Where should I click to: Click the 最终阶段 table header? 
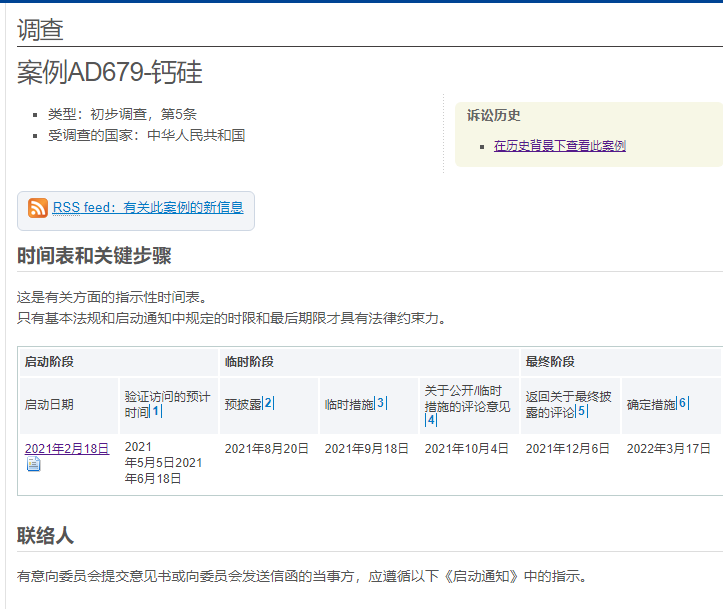click(x=550, y=362)
